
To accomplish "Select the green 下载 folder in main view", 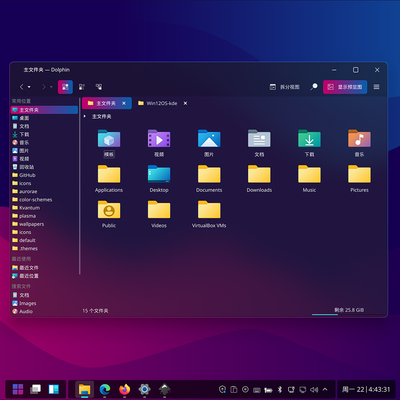I will click(309, 139).
